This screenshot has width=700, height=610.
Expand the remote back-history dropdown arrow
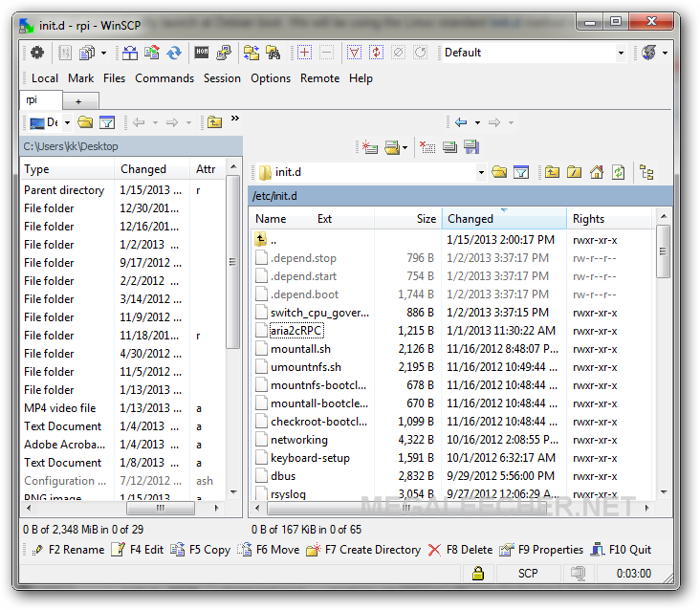(x=477, y=122)
